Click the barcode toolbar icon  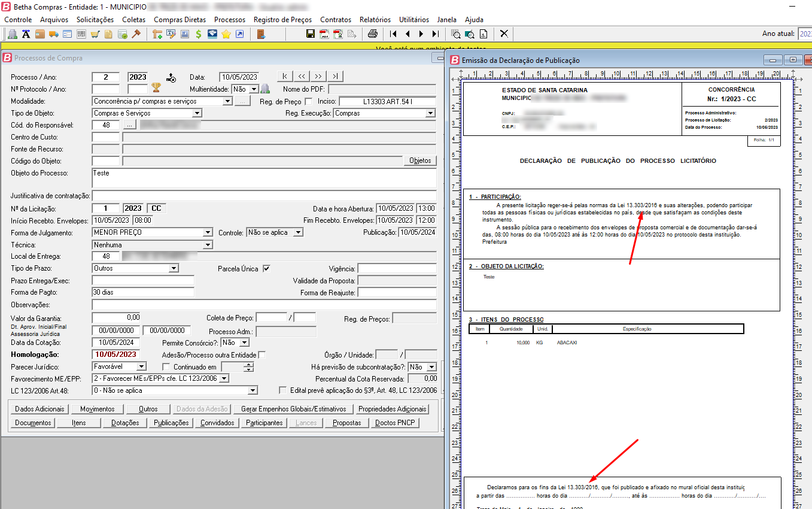81,34
